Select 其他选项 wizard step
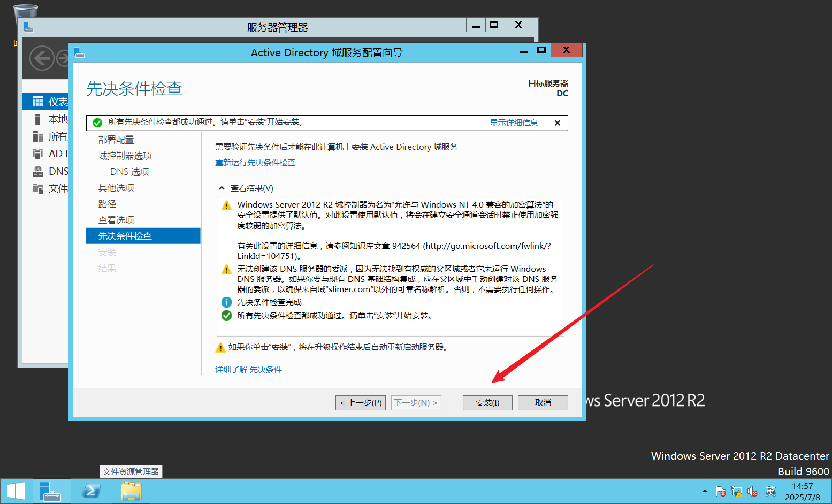The image size is (832, 504). pos(116,188)
